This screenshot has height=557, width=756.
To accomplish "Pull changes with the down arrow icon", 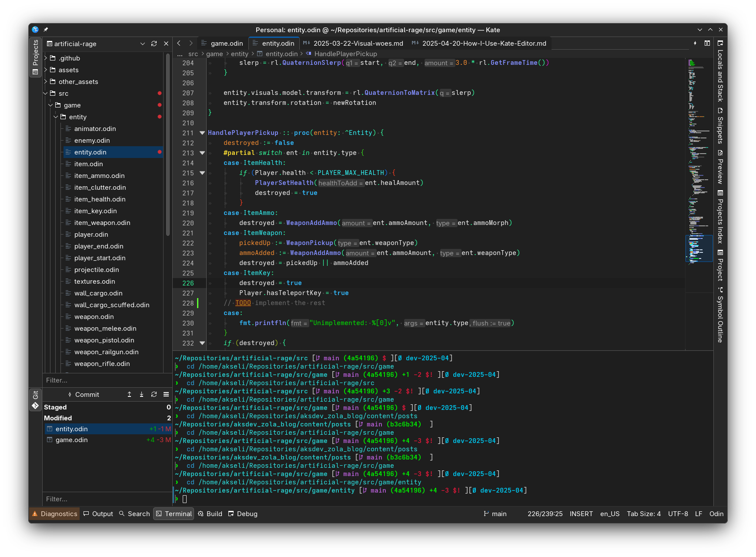I will (x=141, y=394).
